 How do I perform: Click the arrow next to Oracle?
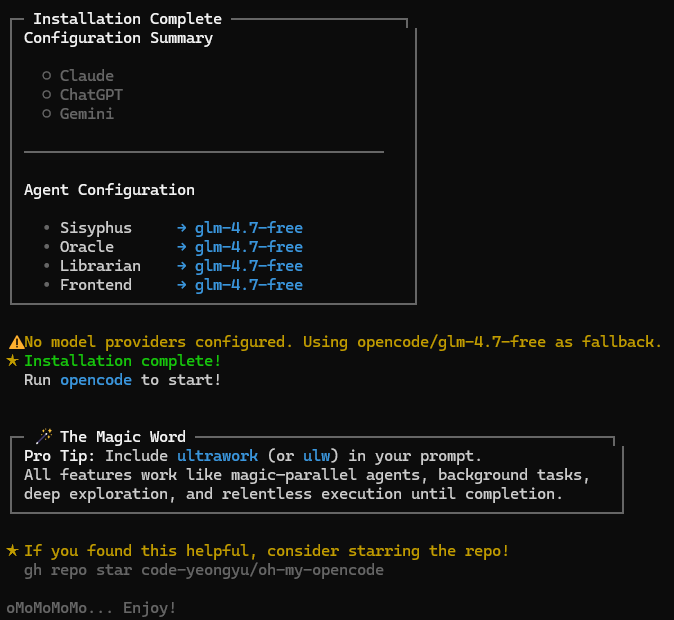point(182,247)
